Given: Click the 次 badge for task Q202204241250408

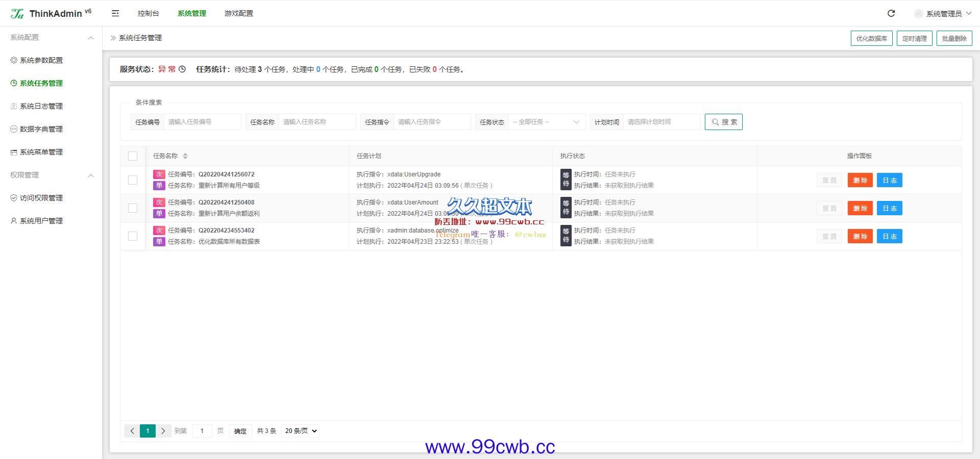Looking at the screenshot, I should (x=159, y=202).
